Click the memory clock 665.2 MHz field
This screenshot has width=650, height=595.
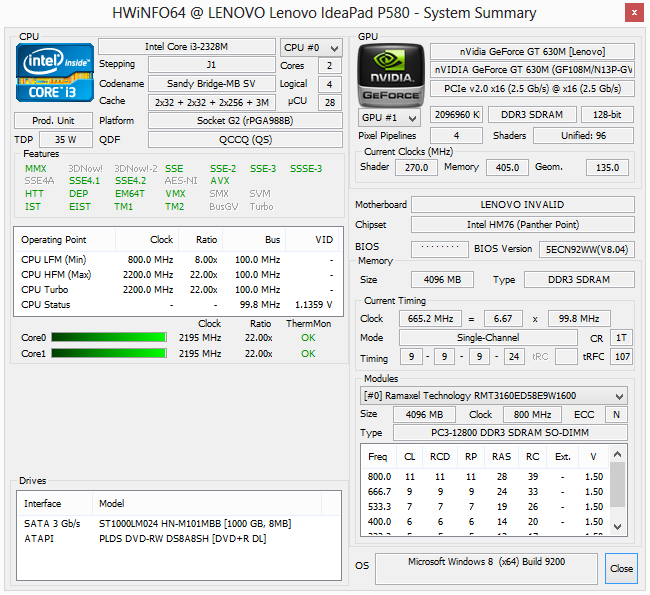point(430,319)
